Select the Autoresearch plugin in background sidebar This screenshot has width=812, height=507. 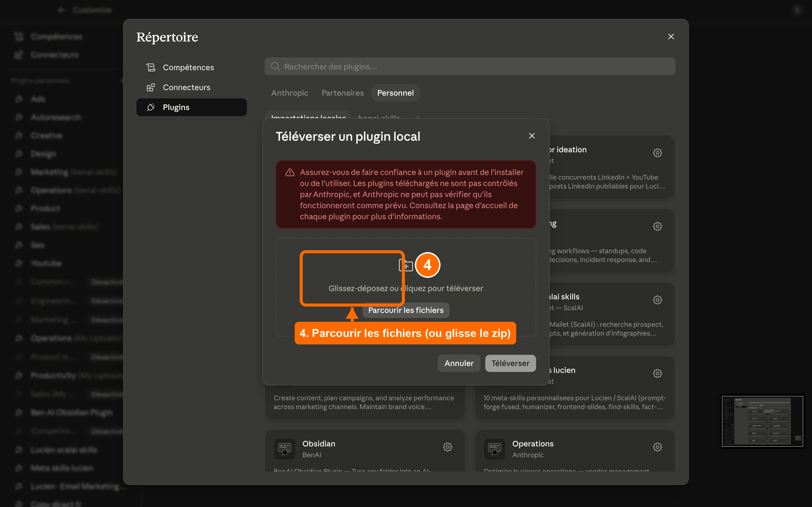56,117
